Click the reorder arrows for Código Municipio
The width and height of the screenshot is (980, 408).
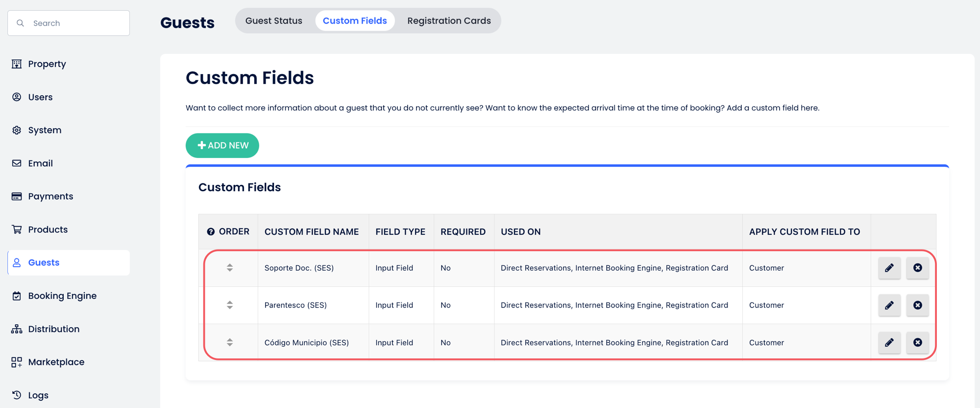pos(230,342)
